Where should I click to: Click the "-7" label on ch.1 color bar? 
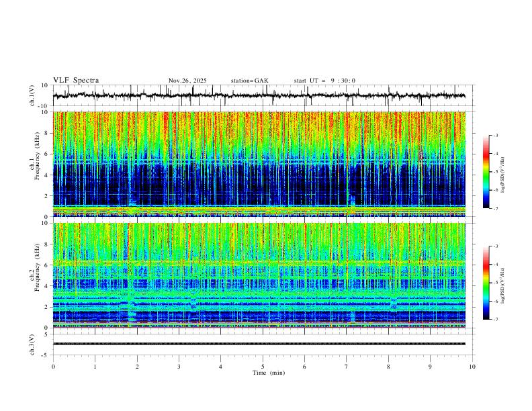(495, 208)
